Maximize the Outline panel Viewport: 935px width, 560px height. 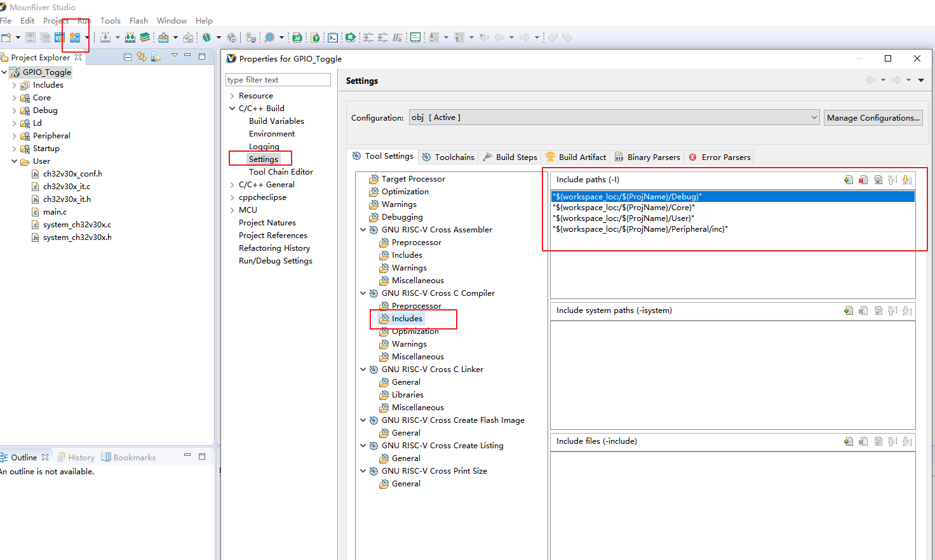click(202, 456)
